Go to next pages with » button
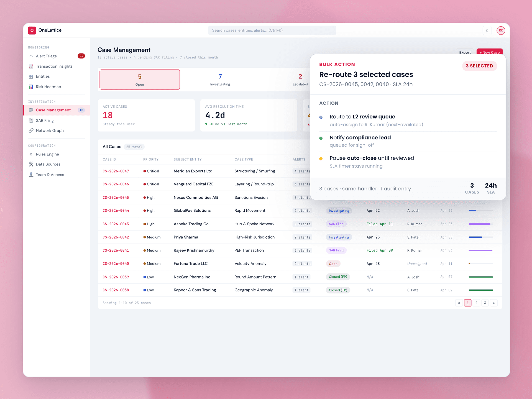 pyautogui.click(x=494, y=303)
